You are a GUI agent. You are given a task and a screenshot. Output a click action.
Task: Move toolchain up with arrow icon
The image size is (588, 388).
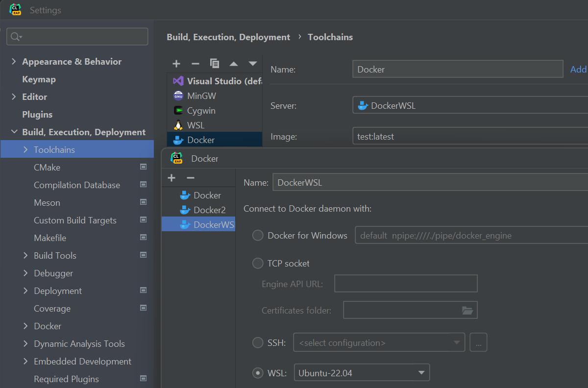click(234, 64)
